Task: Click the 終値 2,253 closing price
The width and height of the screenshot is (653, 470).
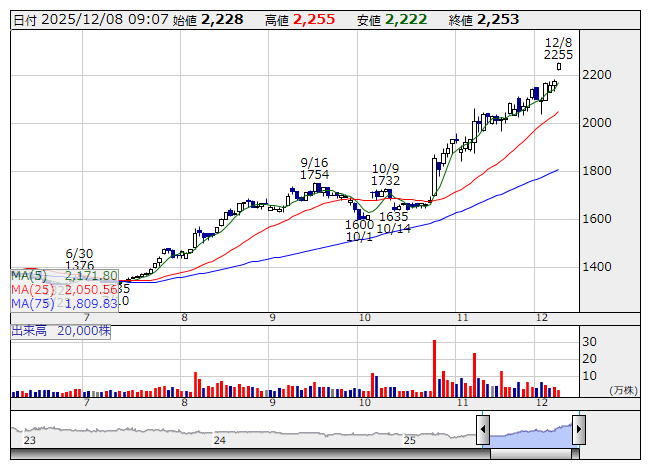Action: 484,20
